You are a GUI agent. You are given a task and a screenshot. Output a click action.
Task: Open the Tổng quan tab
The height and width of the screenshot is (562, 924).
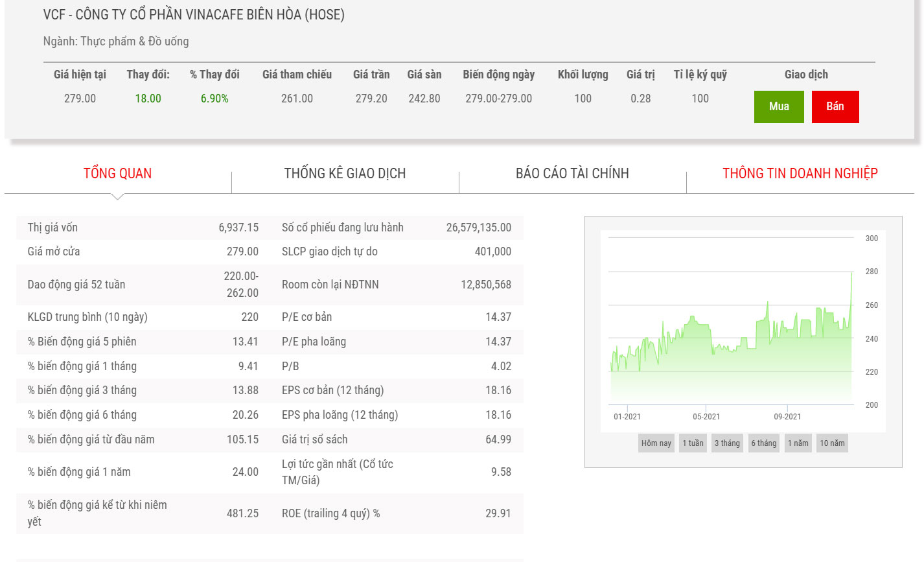pyautogui.click(x=117, y=173)
